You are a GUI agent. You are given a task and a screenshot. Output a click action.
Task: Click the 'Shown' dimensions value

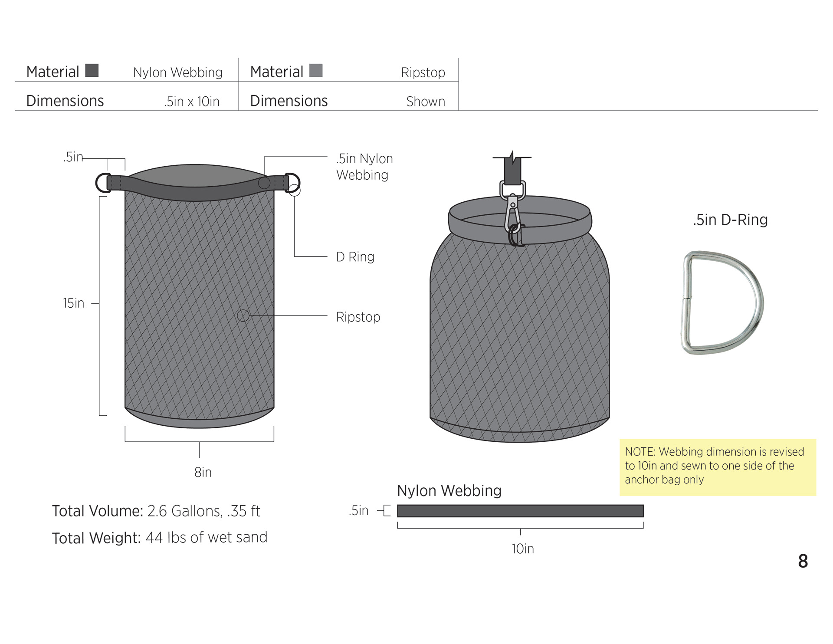point(426,102)
